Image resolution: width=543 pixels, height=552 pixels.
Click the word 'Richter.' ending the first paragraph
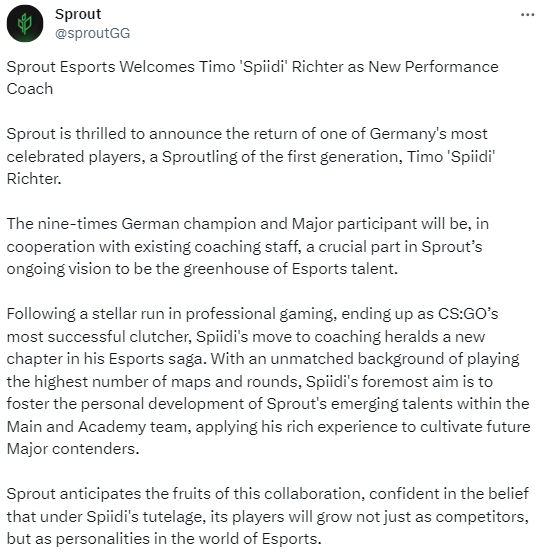(34, 179)
